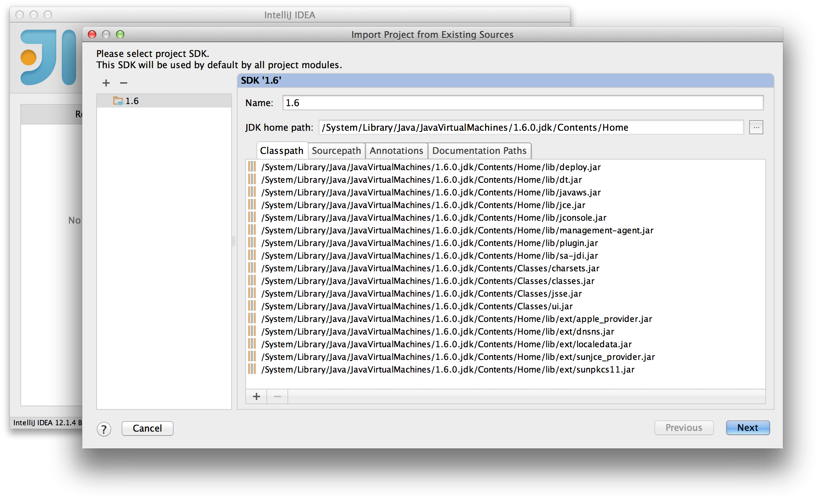823x504 pixels.
Task: Click the jar icon beside deploy.jar
Action: (x=252, y=167)
